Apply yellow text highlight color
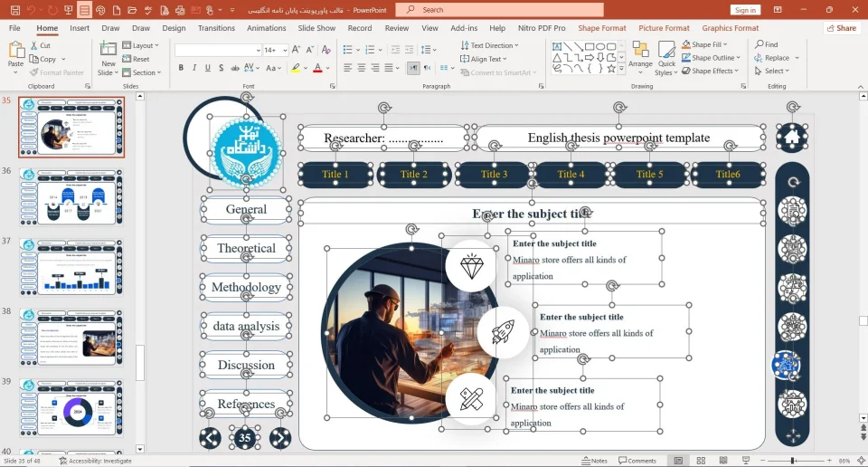The image size is (868, 467). click(296, 68)
